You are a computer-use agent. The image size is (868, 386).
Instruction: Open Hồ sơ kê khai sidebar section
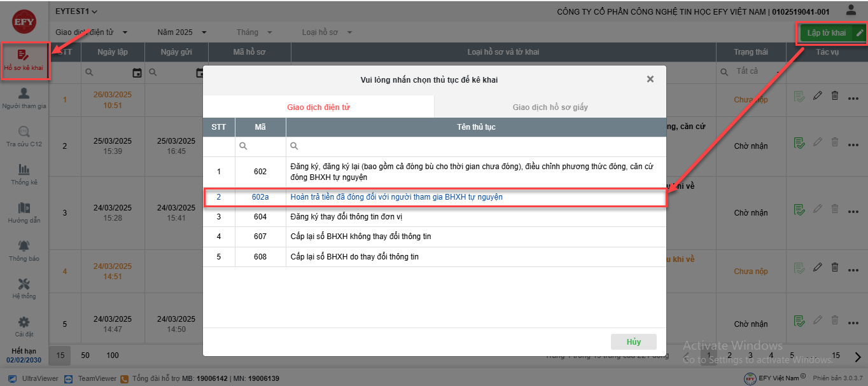(x=24, y=60)
